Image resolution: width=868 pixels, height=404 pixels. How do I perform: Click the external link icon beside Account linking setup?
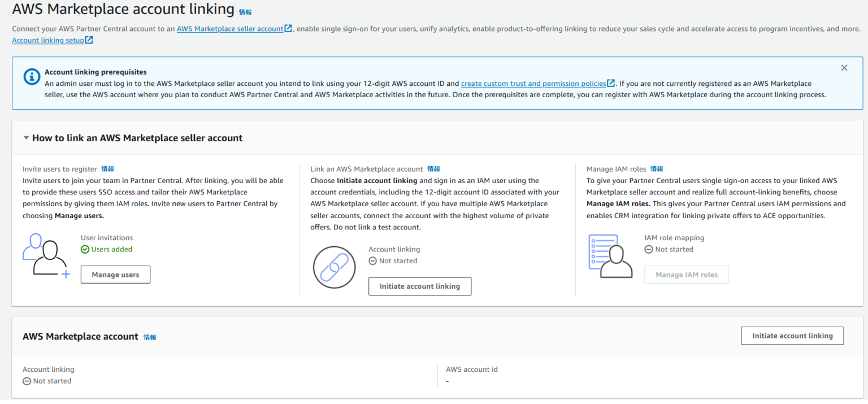[x=90, y=40]
